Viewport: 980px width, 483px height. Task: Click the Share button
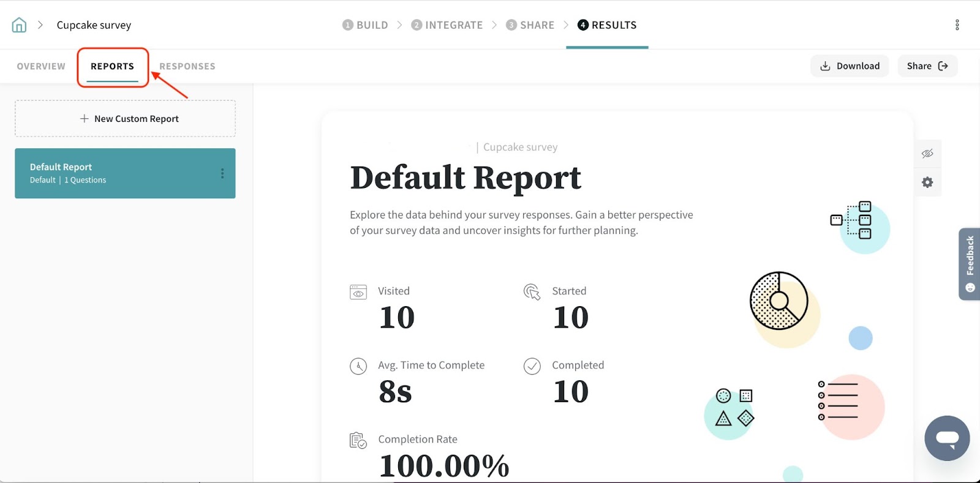pyautogui.click(x=927, y=66)
